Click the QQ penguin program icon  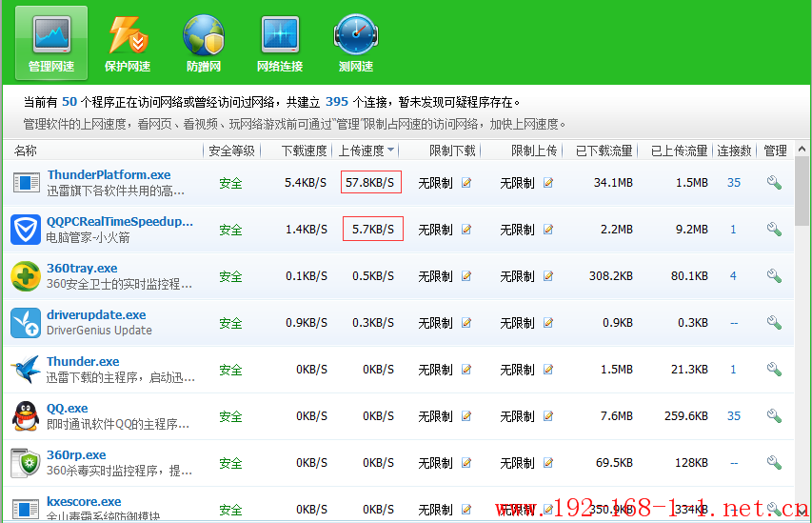point(26,415)
